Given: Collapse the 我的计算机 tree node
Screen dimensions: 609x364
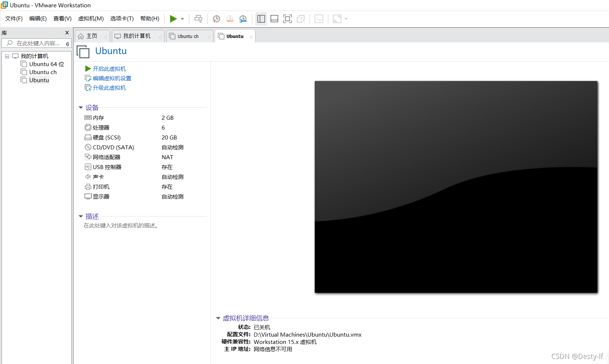Looking at the screenshot, I should (x=7, y=56).
